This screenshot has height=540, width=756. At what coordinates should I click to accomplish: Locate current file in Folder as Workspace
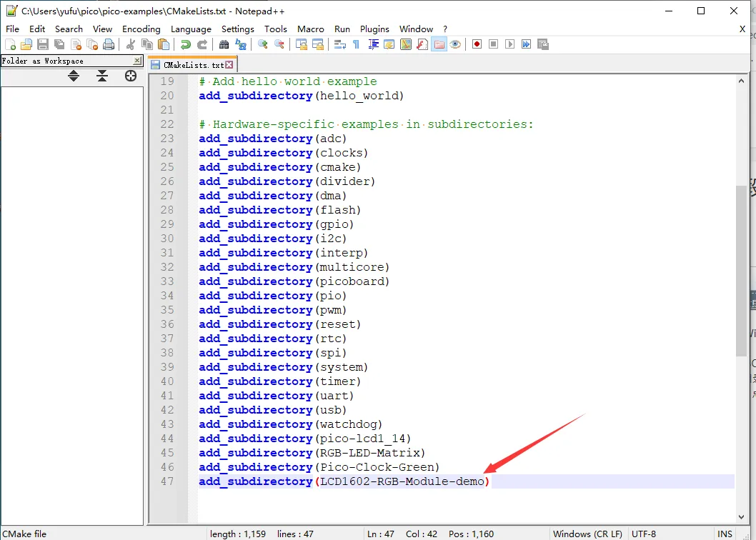pyautogui.click(x=130, y=76)
